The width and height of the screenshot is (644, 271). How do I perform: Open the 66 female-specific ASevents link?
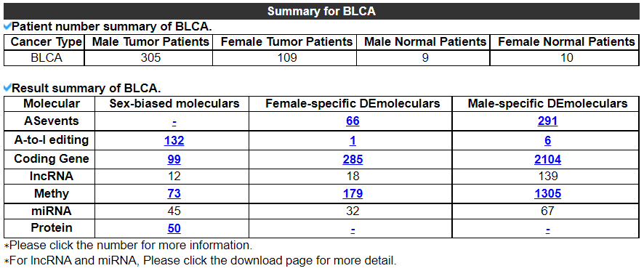click(x=353, y=121)
